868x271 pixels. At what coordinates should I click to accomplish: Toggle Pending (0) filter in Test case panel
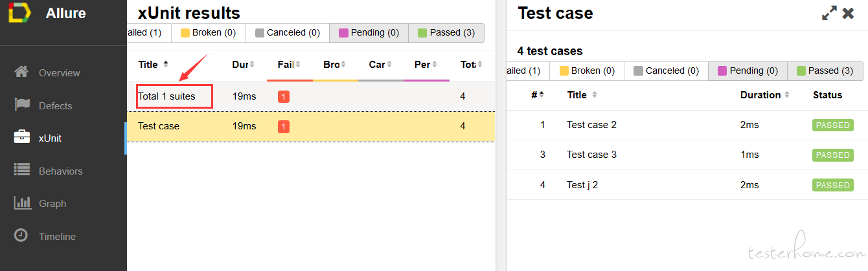[x=748, y=71]
